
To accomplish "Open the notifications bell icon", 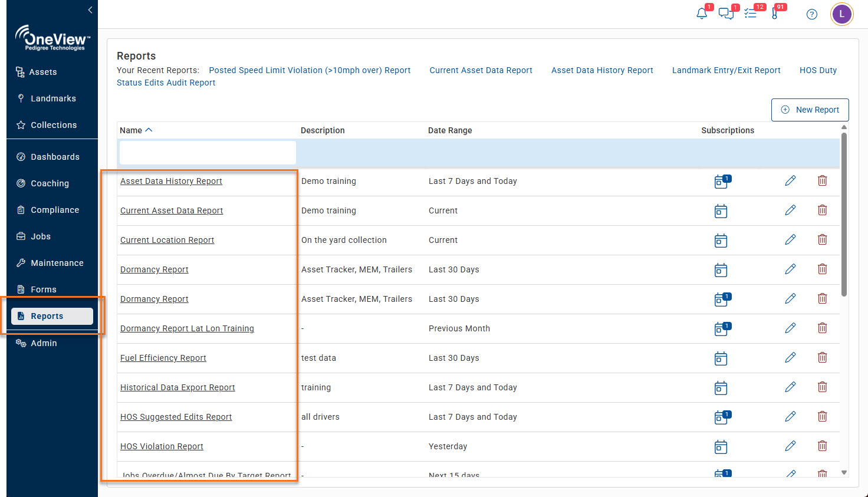I will coord(702,14).
